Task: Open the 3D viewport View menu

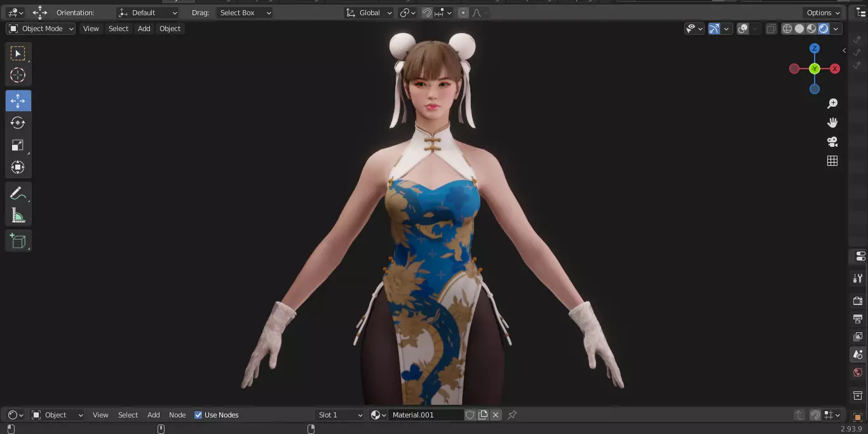Action: coord(91,29)
